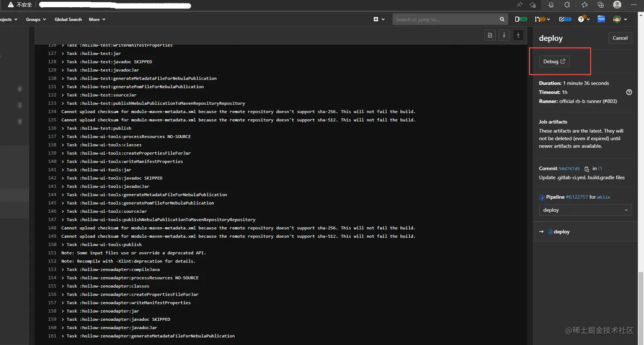Expand the user avatar dropdown chevron
Image resolution: width=644 pixels, height=345 pixels.
(625, 19)
